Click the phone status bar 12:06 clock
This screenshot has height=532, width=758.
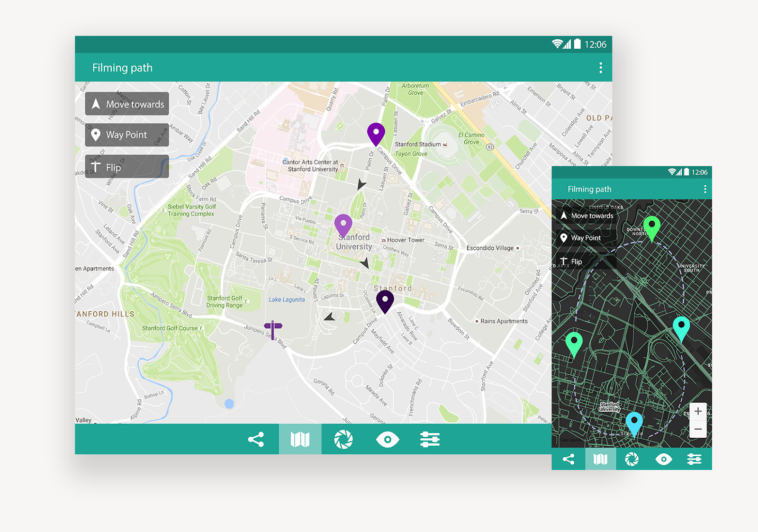700,172
